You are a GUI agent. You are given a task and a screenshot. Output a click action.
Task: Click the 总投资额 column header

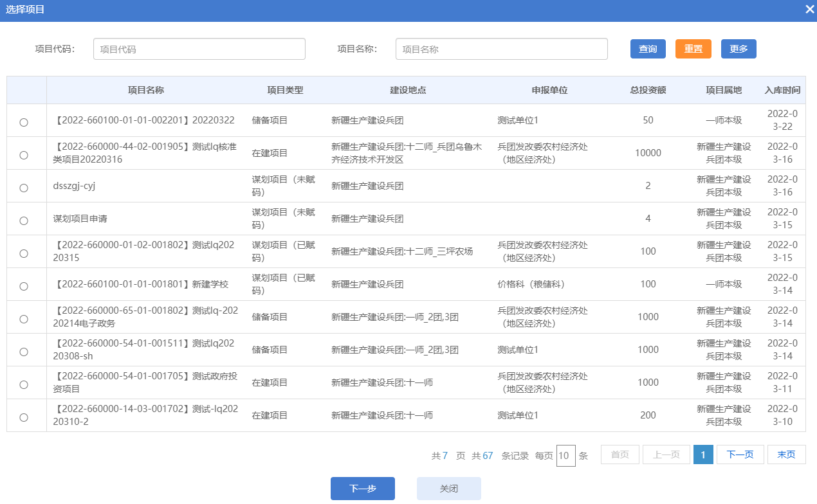coord(648,90)
